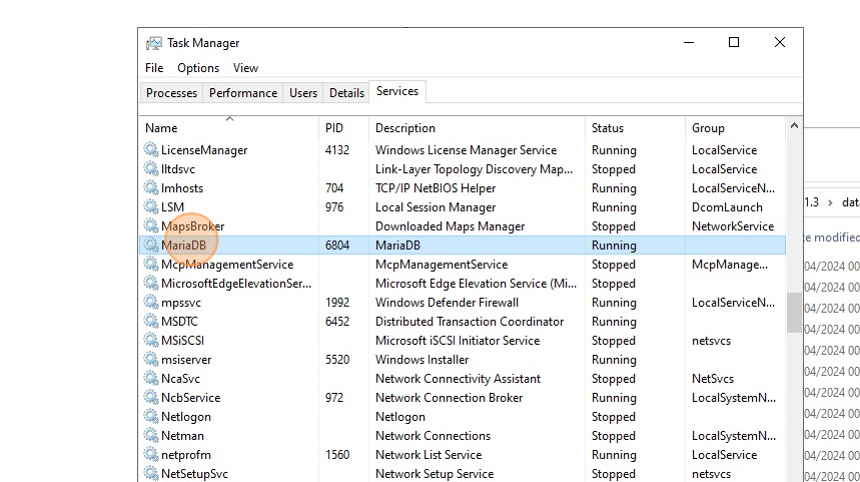This screenshot has width=860, height=482.
Task: Click the gear icon beside MSiSCSI
Action: pyautogui.click(x=151, y=340)
